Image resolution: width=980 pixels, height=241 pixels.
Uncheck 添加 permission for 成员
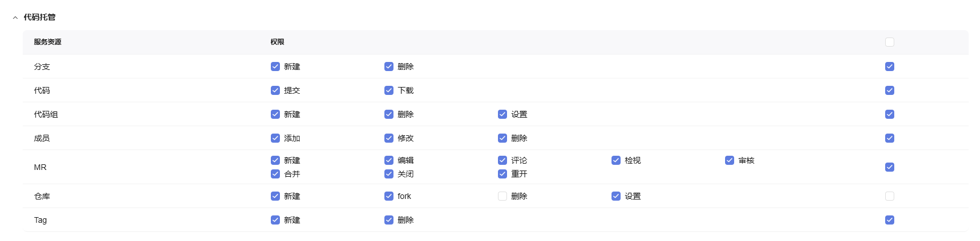[275, 138]
